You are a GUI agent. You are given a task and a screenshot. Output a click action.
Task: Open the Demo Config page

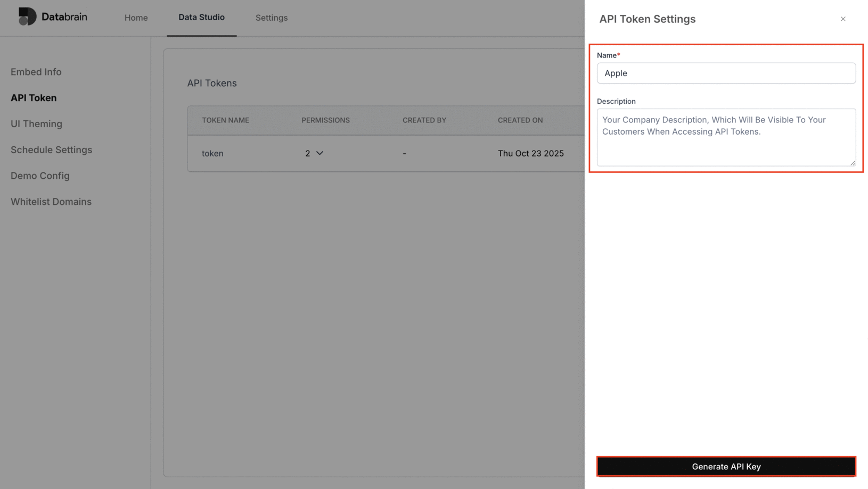pos(39,176)
